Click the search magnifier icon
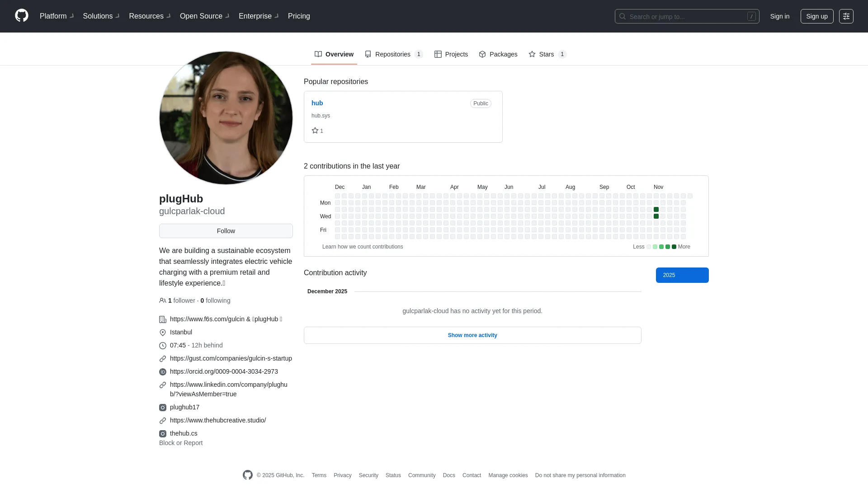This screenshot has width=868, height=488. coord(623,16)
